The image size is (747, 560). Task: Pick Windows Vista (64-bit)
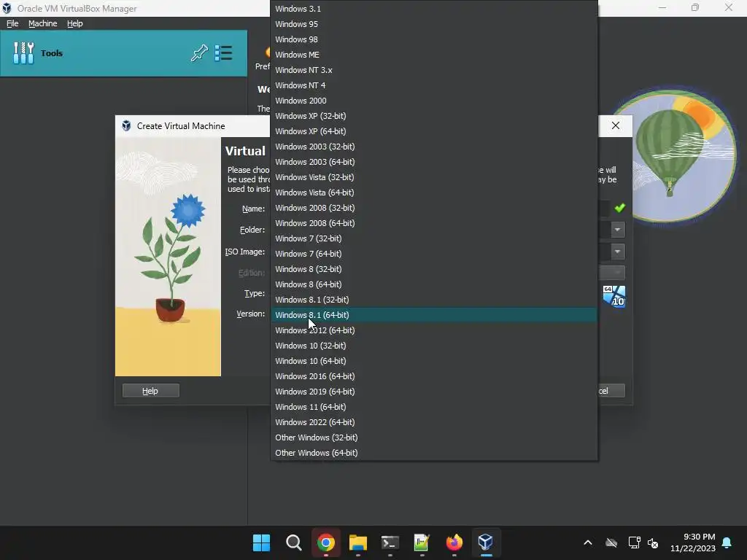coord(434,192)
